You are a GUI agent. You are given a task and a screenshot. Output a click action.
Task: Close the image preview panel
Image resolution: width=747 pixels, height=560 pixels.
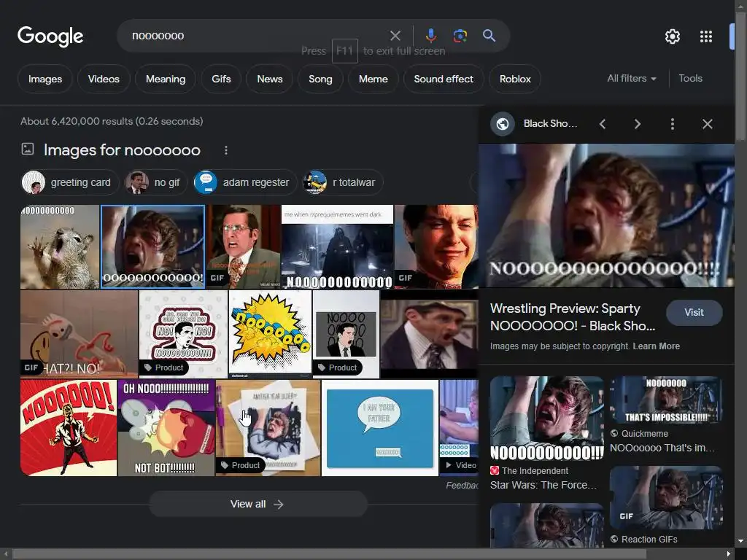[x=708, y=124]
